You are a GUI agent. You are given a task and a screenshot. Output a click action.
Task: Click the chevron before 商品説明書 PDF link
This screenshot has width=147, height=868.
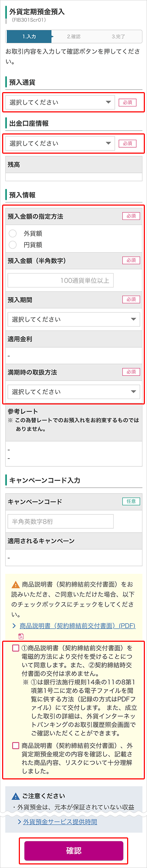[x=14, y=626]
